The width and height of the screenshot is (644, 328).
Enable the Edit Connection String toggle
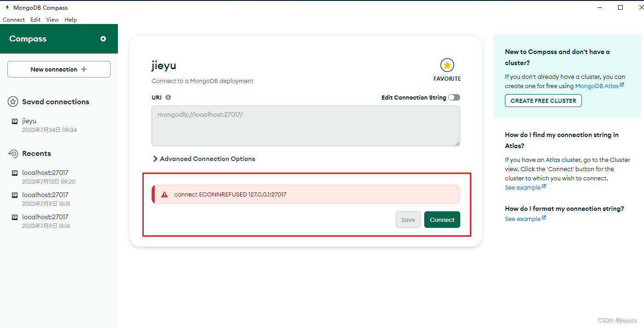click(454, 97)
